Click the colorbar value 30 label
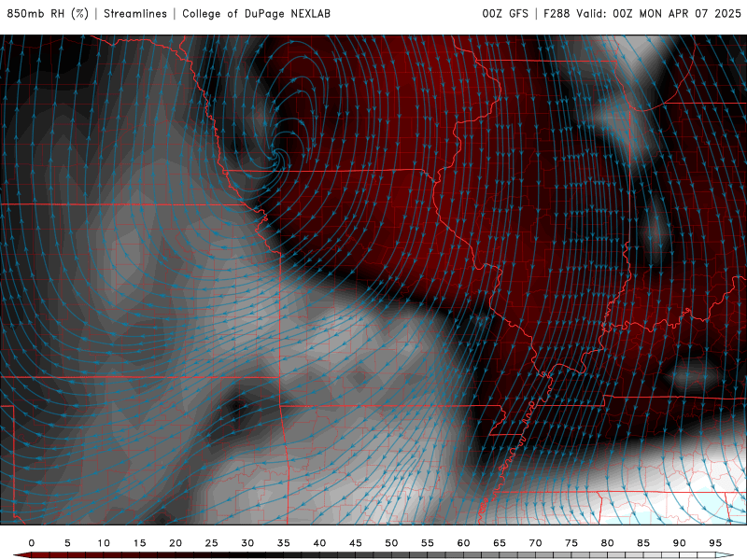Viewport: 747px width, 560px height. [247, 543]
